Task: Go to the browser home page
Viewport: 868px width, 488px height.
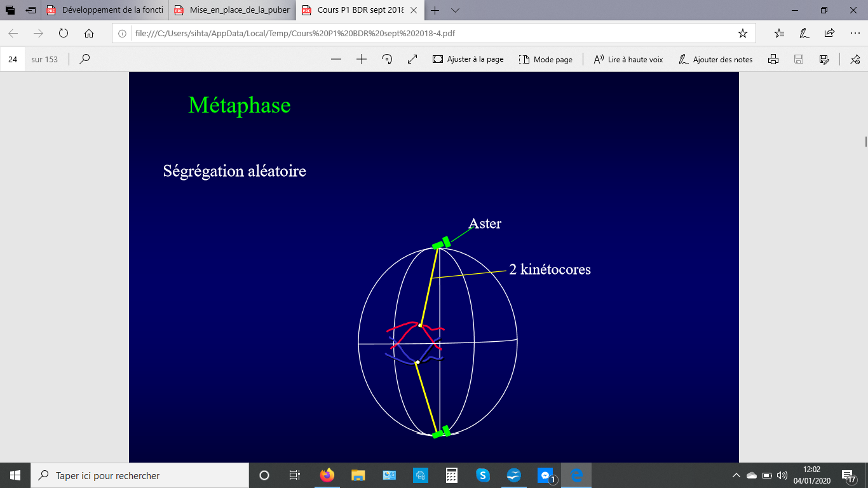Action: pyautogui.click(x=89, y=33)
